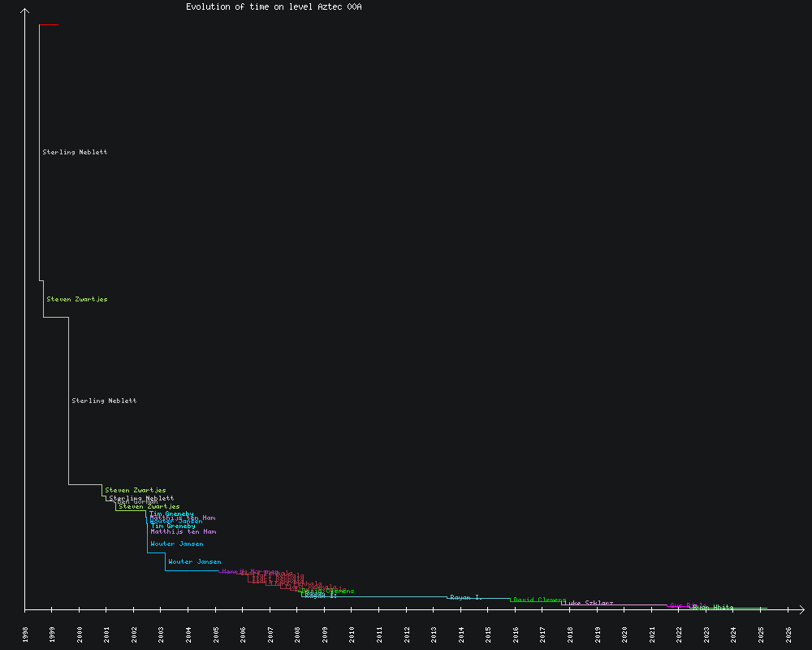Image resolution: width=812 pixels, height=650 pixels.
Task: Click the Sterling Neblett label near year 2000
Action: click(x=104, y=401)
